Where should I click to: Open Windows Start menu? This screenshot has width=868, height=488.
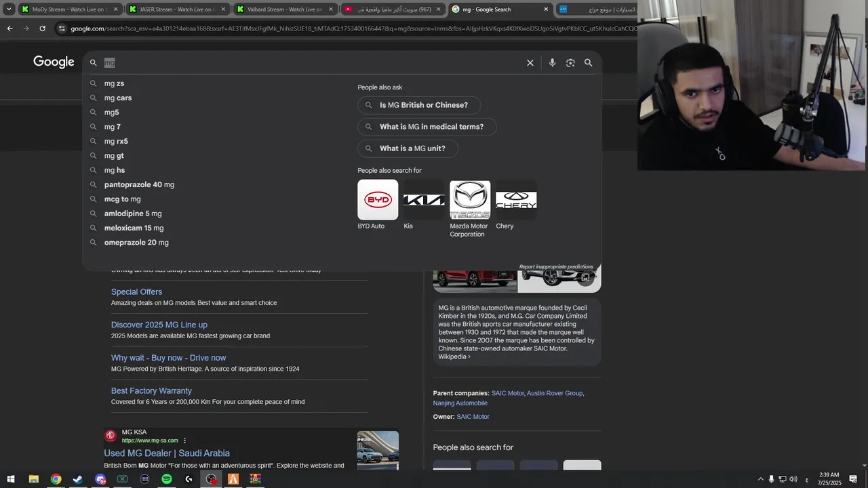11,479
